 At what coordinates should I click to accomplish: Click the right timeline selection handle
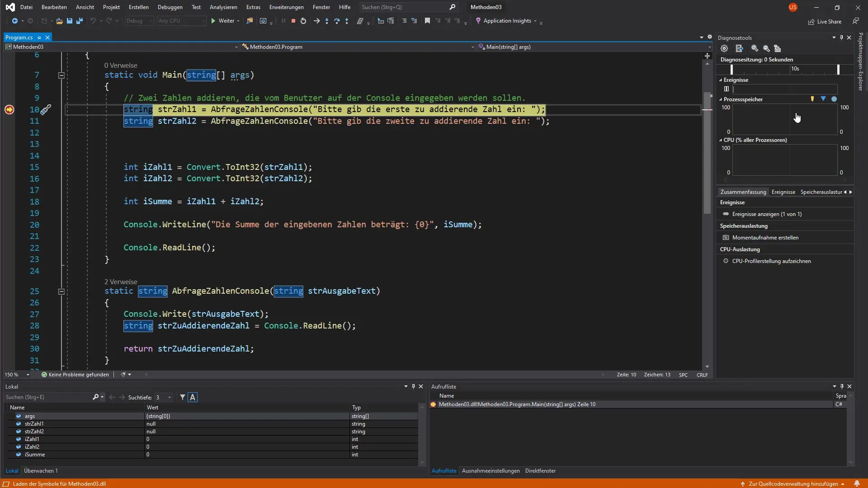pyautogui.click(x=838, y=69)
